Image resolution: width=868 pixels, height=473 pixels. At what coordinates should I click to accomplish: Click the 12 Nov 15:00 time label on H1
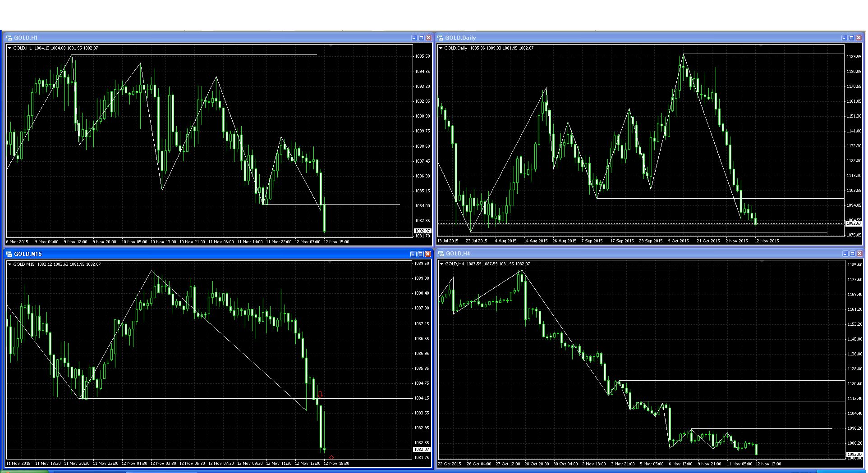336,242
